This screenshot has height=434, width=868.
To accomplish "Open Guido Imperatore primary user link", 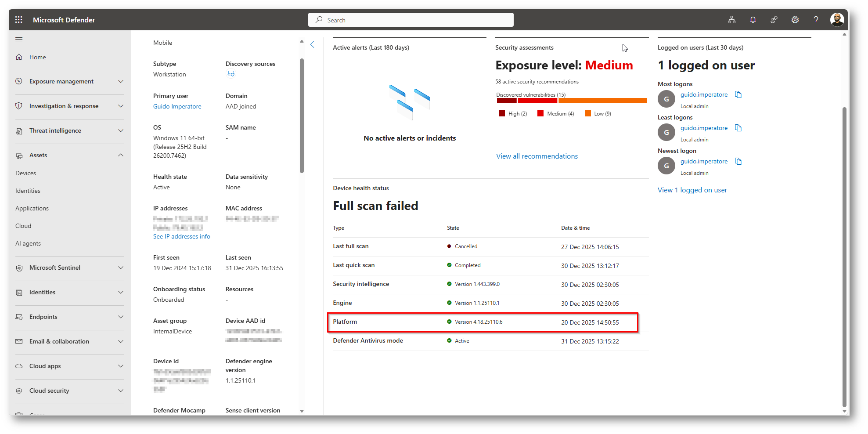I will pos(177,107).
